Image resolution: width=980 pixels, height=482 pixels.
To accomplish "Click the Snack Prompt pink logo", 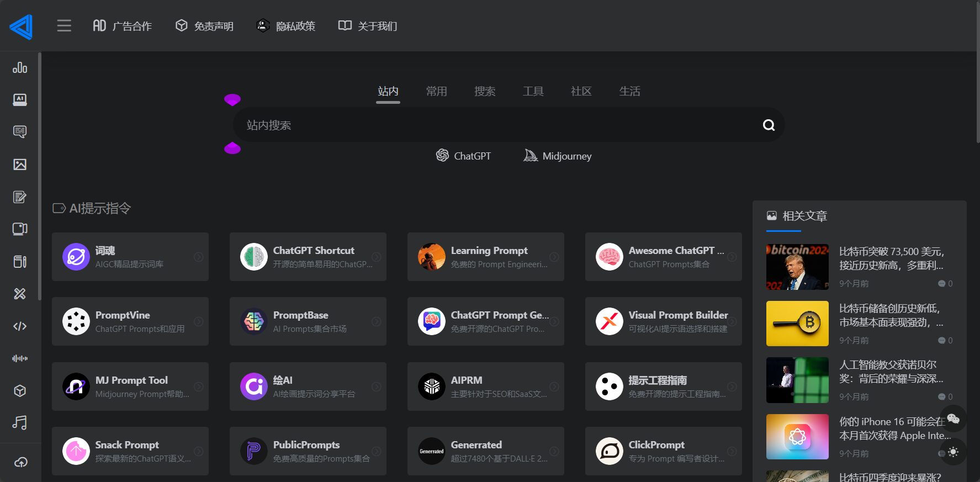I will pos(76,451).
